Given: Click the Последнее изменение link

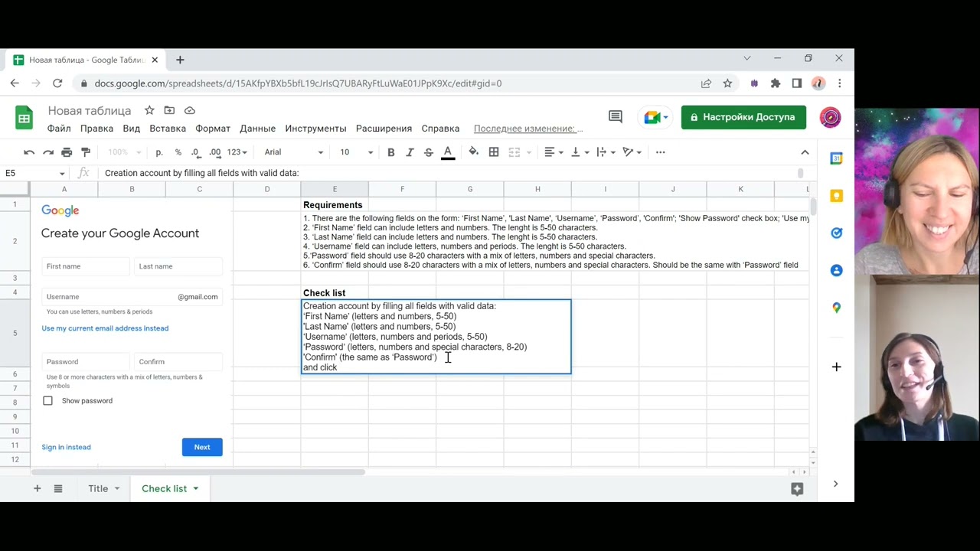Looking at the screenshot, I should point(528,129).
